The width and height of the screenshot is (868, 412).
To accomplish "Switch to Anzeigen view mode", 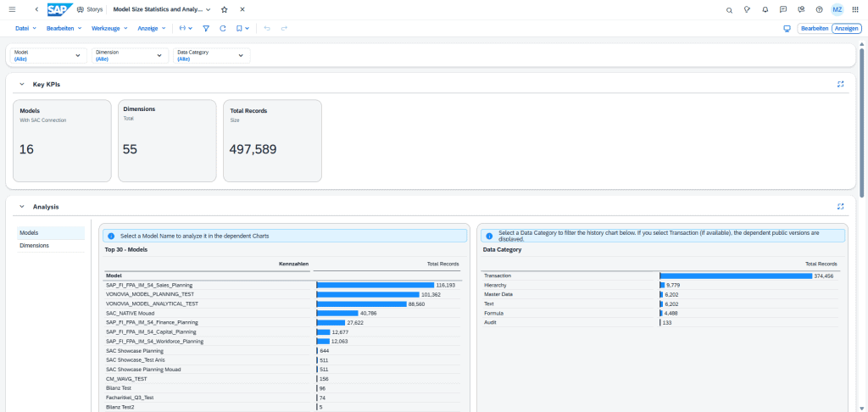I will (846, 28).
